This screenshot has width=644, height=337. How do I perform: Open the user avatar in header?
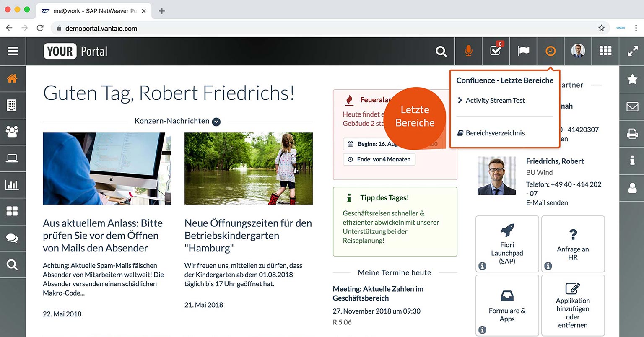click(578, 51)
